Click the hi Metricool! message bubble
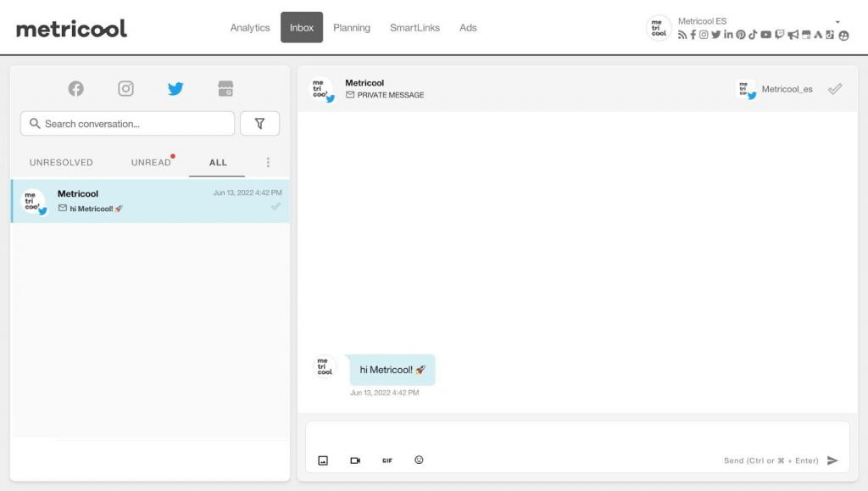 click(392, 370)
